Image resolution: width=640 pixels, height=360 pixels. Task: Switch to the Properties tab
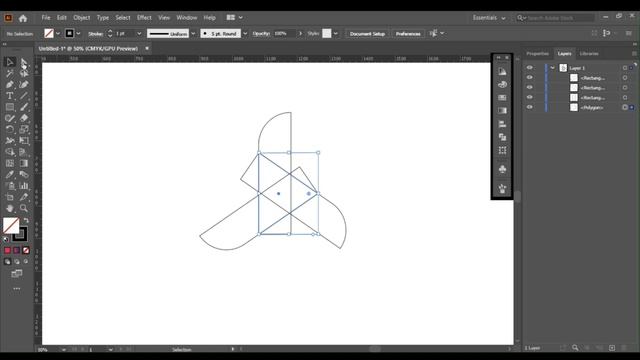[537, 53]
